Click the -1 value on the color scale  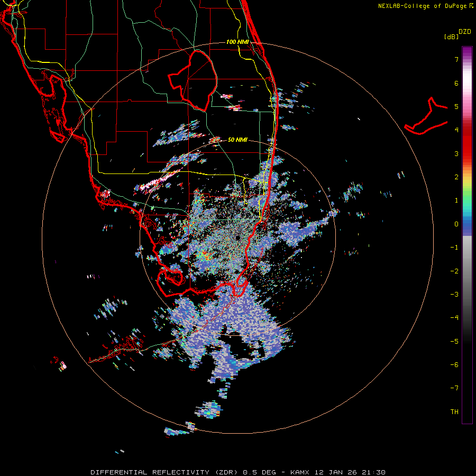(x=454, y=248)
